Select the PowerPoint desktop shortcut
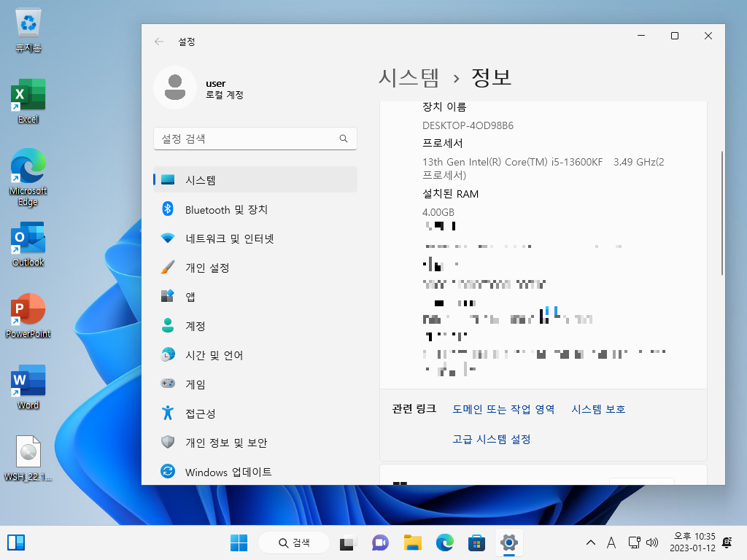747x560 pixels. [28, 316]
